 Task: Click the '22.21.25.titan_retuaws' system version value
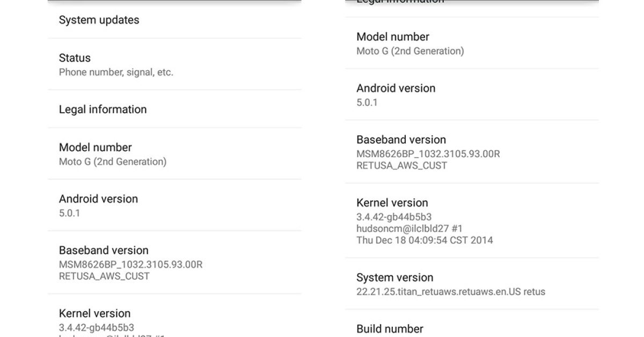pos(451,292)
